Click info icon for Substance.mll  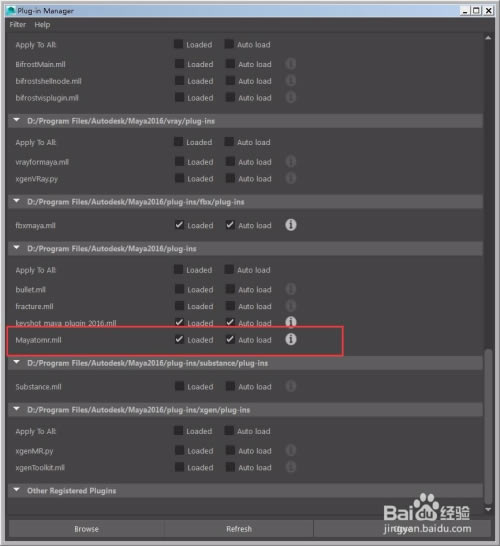tap(291, 386)
